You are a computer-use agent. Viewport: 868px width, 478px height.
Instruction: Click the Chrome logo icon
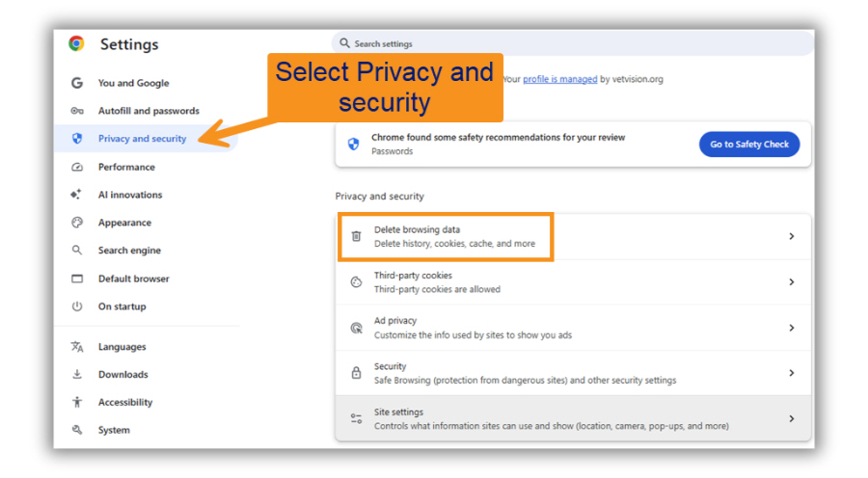[76, 43]
